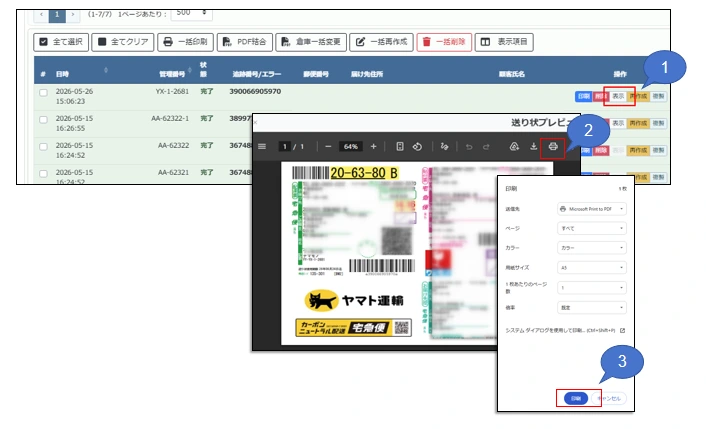Viewport: 706px width, 429px height.
Task: Click the PDF結合 button
Action: 244,42
